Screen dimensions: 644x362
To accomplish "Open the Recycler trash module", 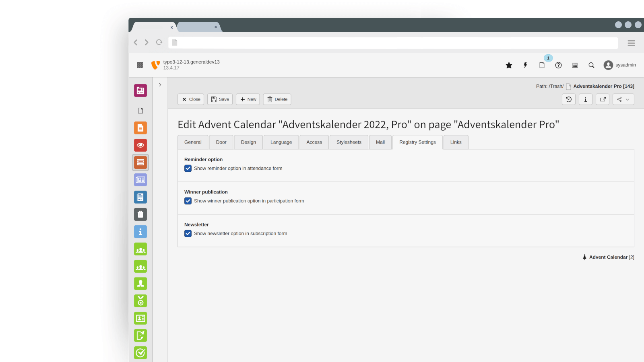I will (x=140, y=214).
